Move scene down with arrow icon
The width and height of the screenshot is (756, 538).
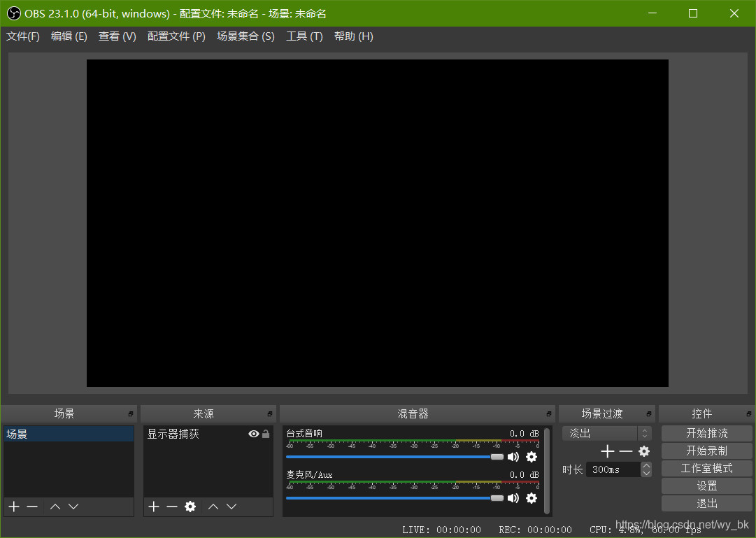coord(73,506)
